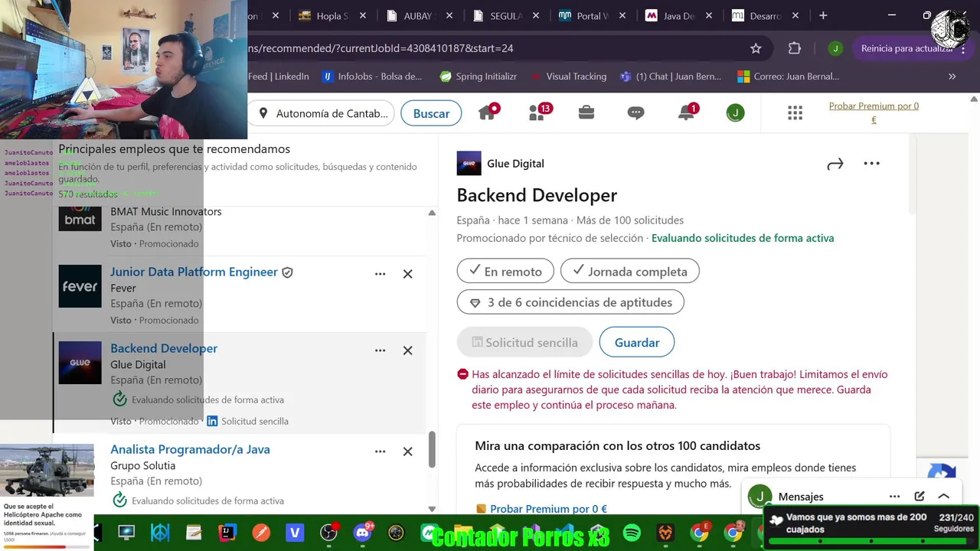
Task: Select the En remoto chip
Action: (505, 271)
